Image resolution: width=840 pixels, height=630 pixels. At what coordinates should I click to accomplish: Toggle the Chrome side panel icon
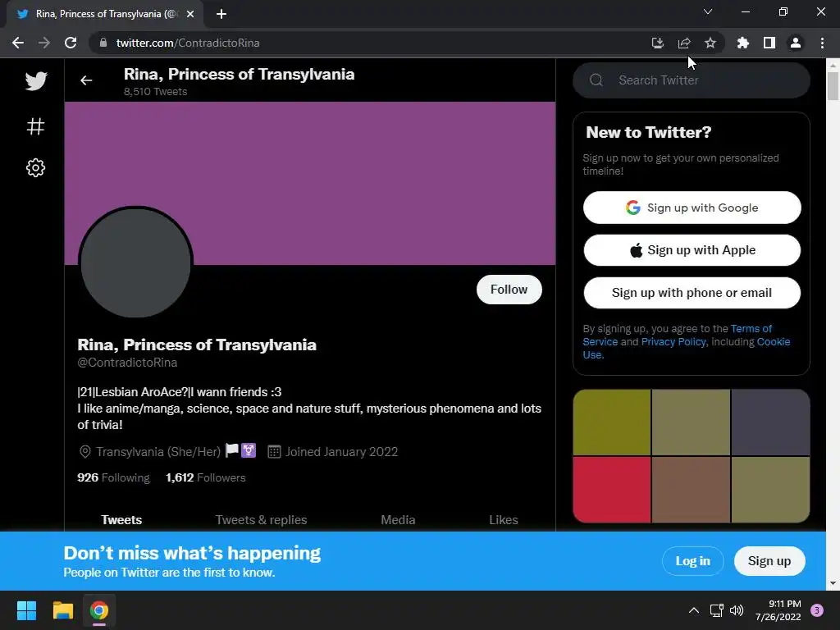[769, 43]
